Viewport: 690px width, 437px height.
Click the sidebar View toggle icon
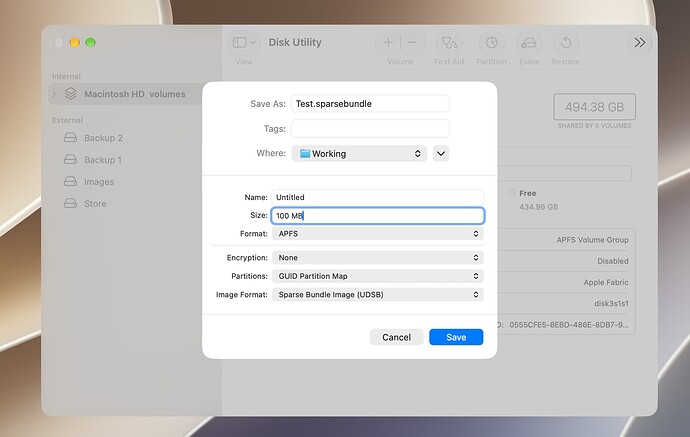(239, 42)
